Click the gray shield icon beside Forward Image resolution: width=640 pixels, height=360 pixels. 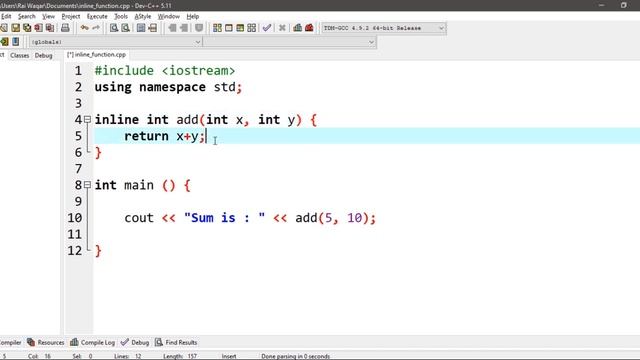coord(199,28)
